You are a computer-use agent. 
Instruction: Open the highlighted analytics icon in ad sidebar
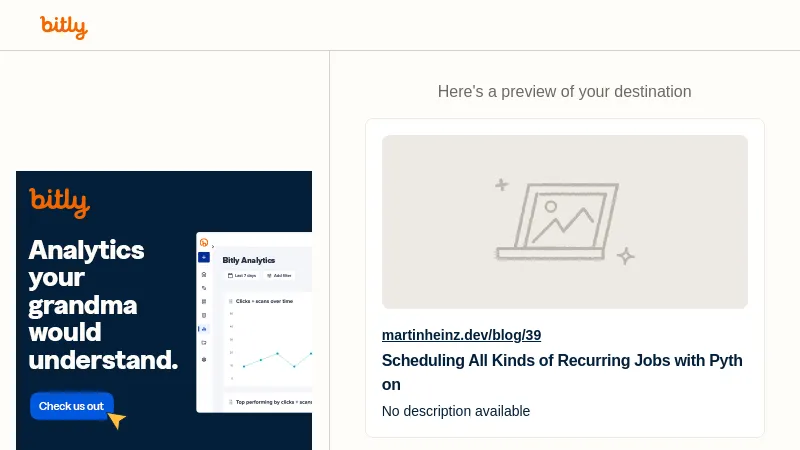pos(204,329)
